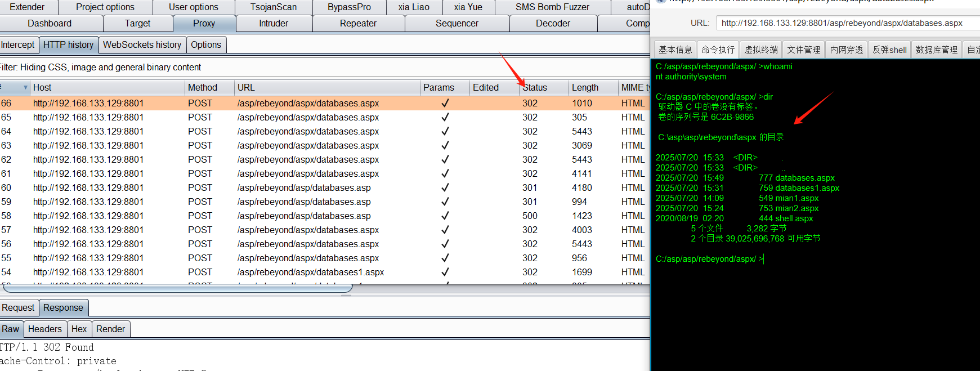Open 虚拟终端 tab in Behinder window
This screenshot has width=980, height=371.
click(x=761, y=50)
